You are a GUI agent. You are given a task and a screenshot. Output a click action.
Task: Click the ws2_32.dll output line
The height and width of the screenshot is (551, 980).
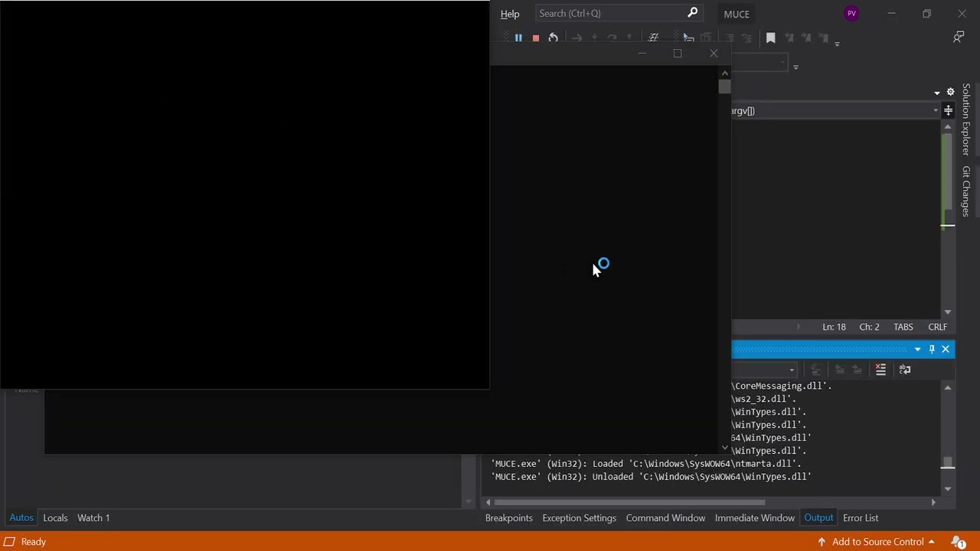[764, 399]
